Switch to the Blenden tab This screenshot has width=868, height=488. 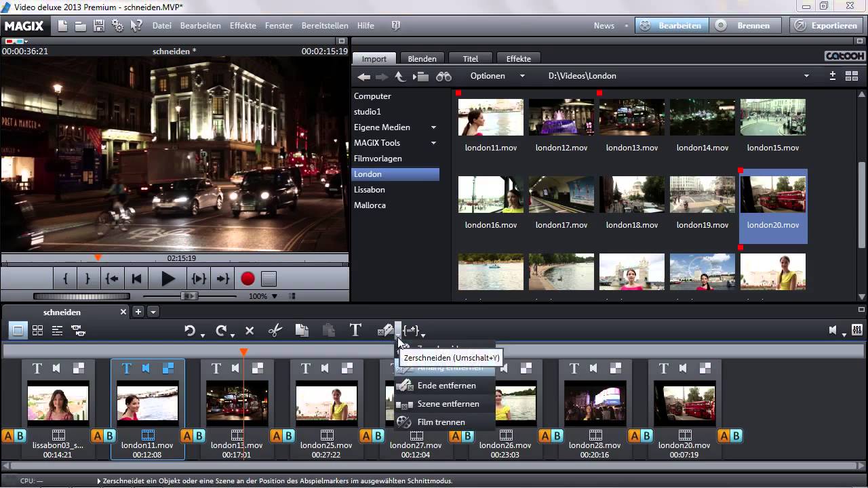(422, 58)
